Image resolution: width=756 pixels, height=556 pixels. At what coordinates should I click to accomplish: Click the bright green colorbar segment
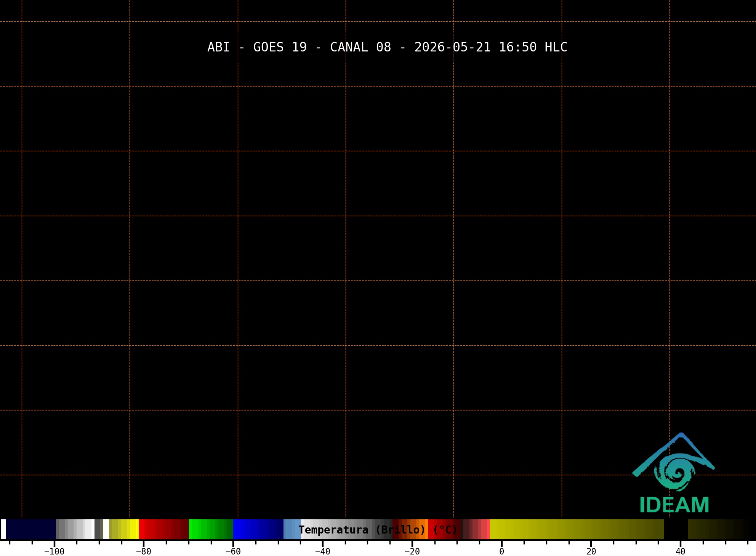211,529
